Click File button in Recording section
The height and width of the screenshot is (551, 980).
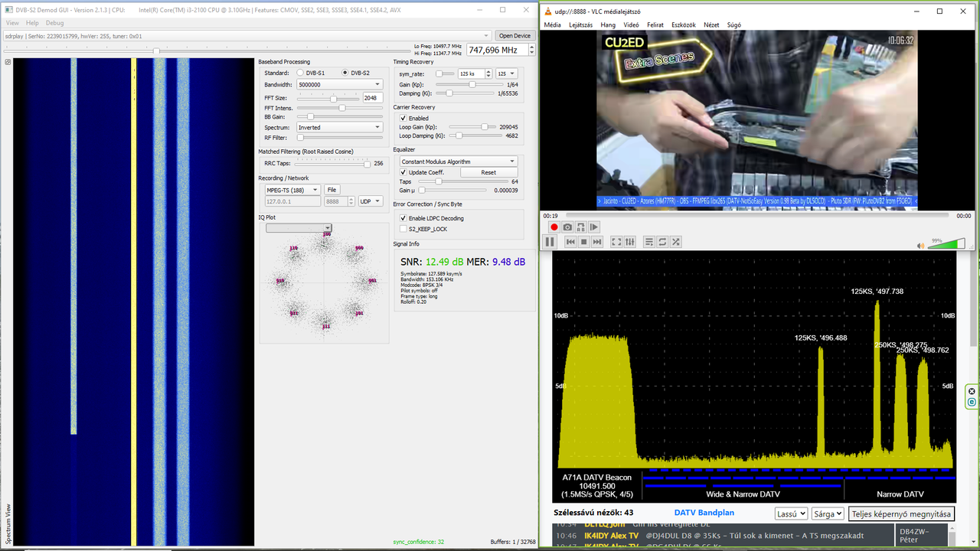(332, 190)
